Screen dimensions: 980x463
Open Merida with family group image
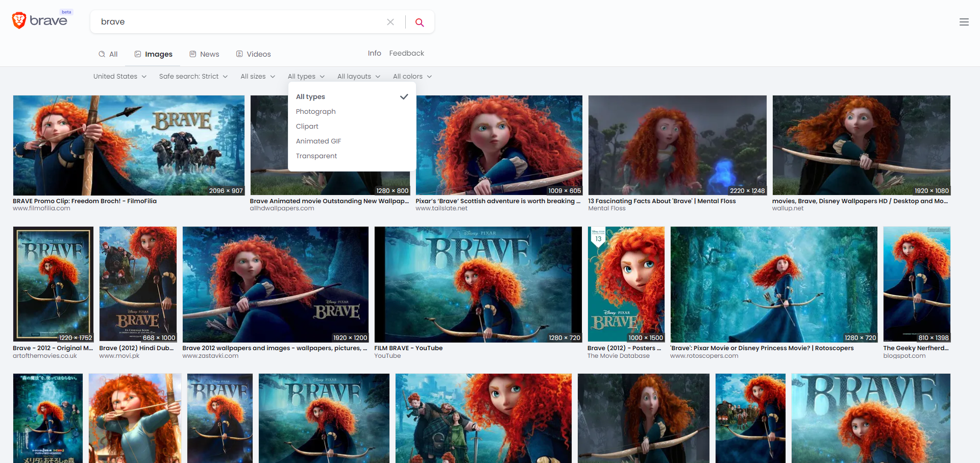[483, 419]
